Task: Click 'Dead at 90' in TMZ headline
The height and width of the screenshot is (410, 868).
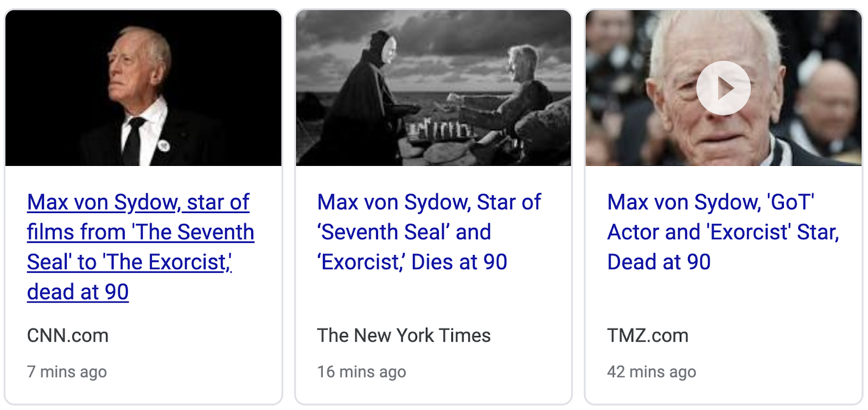Action: 659,262
